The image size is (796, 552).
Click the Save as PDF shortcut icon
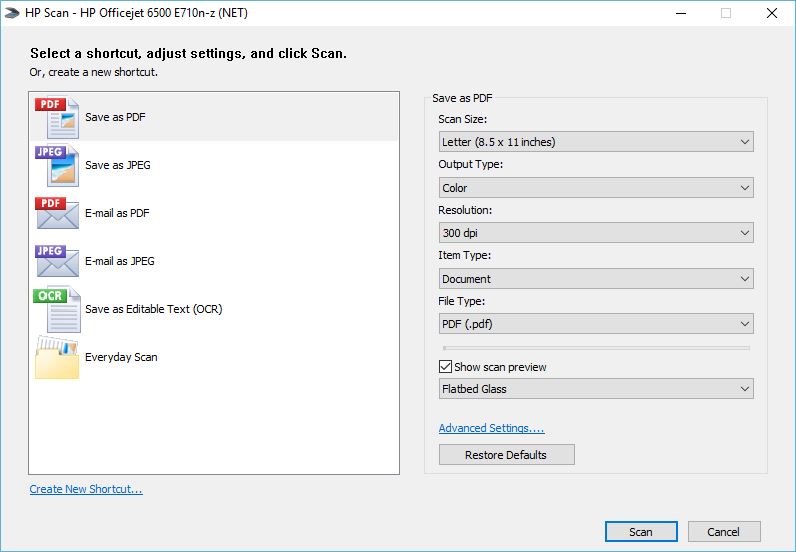pos(57,117)
